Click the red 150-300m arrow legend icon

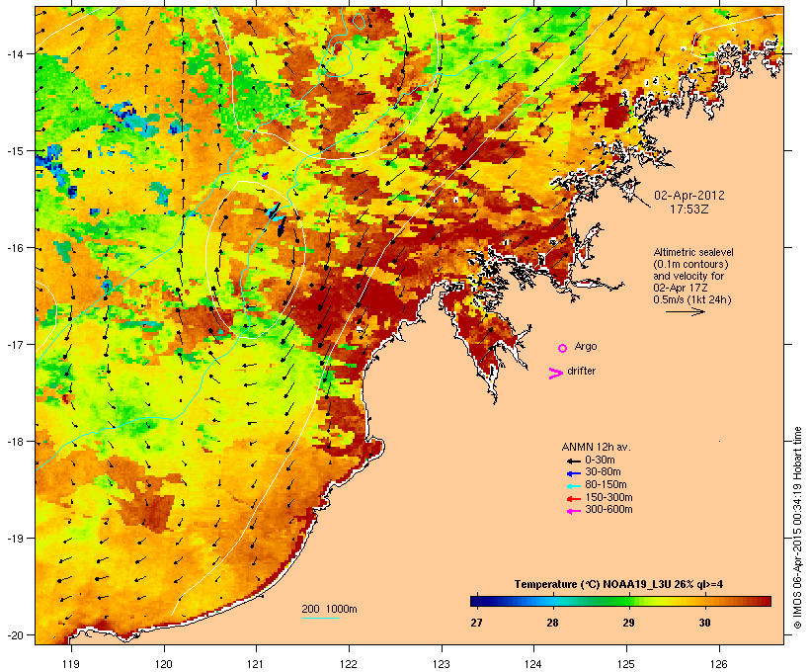tap(574, 499)
